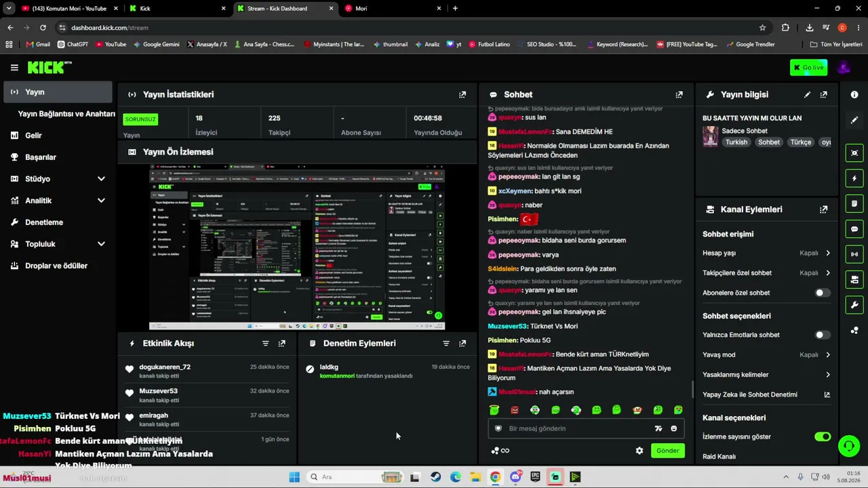The height and width of the screenshot is (488, 868).
Task: Toggle Abonelere özel sohbet switch
Action: [822, 293]
